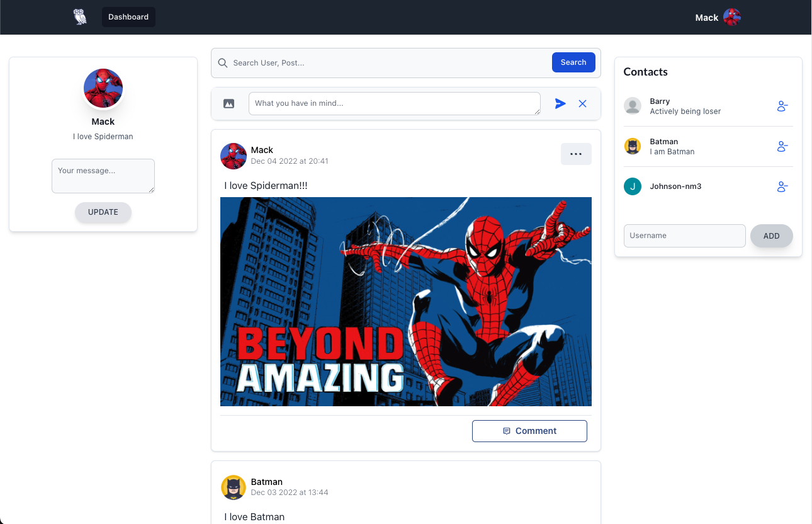Click the Comment button on Mack's post
The image size is (812, 524).
point(529,431)
